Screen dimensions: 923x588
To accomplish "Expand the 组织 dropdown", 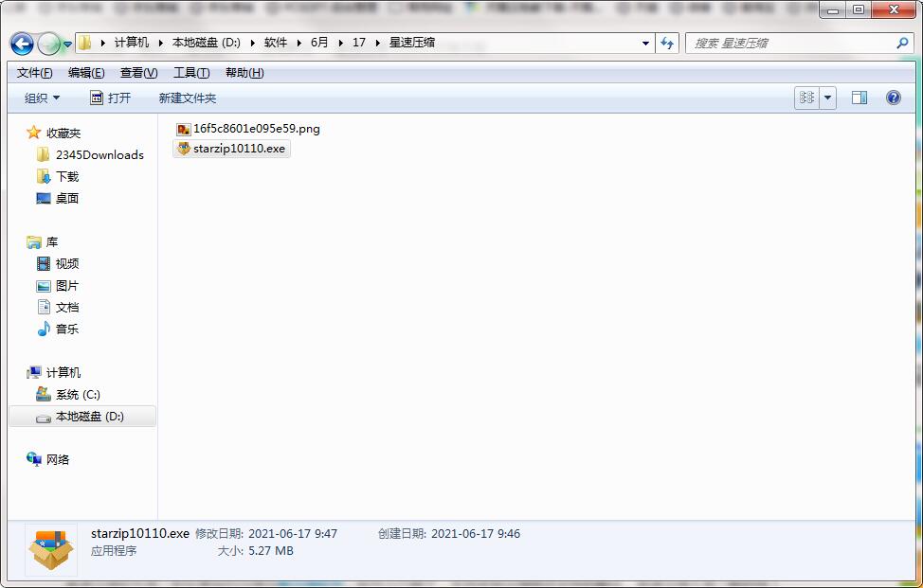I will point(42,98).
